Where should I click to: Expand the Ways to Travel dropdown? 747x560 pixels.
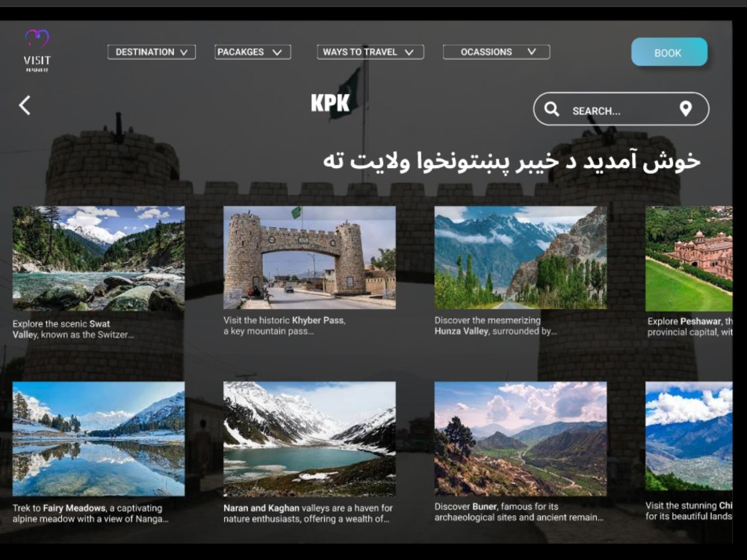coord(371,52)
